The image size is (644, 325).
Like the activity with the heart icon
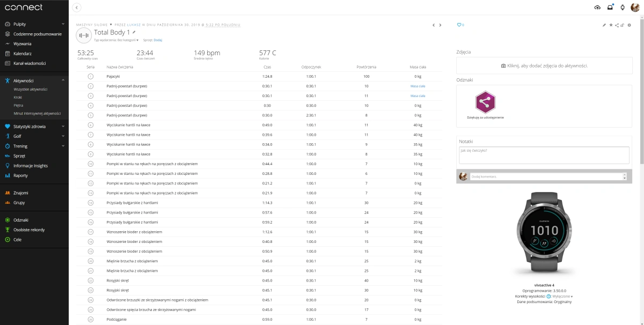[459, 25]
